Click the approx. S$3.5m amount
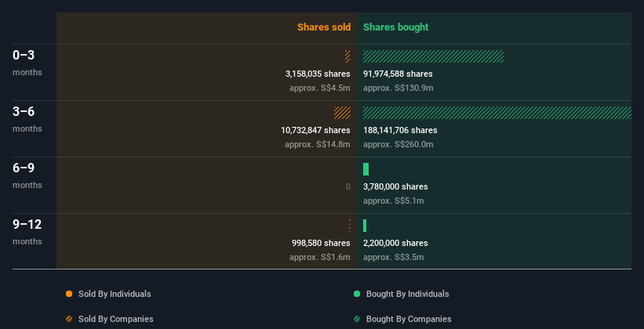 click(x=394, y=257)
